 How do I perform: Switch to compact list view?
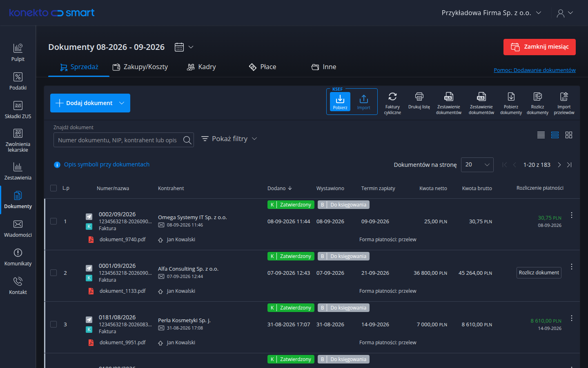pos(541,135)
